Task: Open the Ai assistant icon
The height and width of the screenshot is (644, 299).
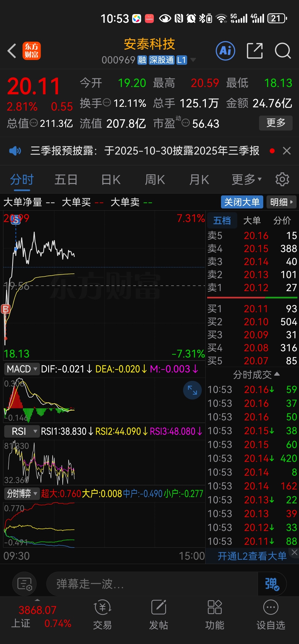Action: [x=225, y=51]
